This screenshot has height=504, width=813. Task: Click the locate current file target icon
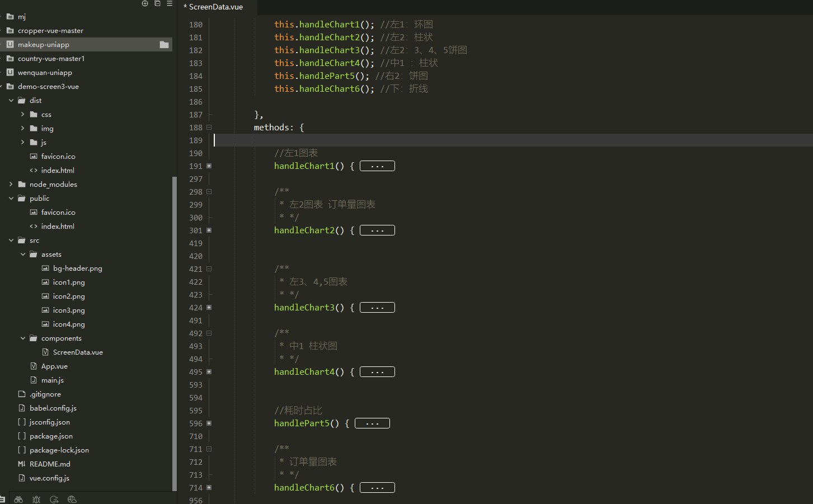145,3
